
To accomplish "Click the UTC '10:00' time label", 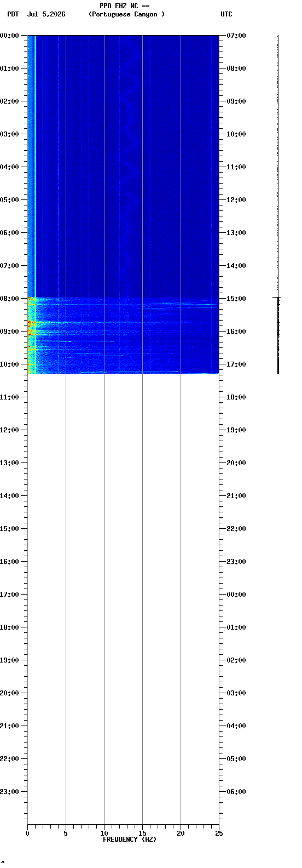I will (x=236, y=134).
